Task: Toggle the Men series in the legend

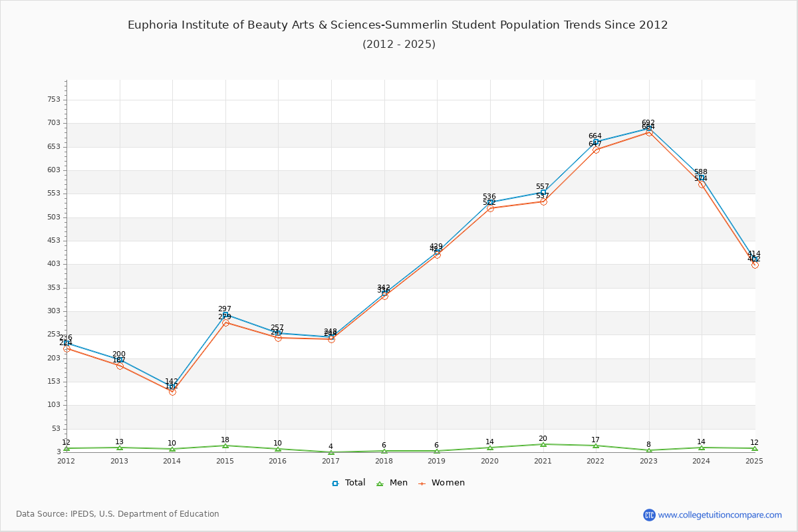Action: (x=392, y=483)
